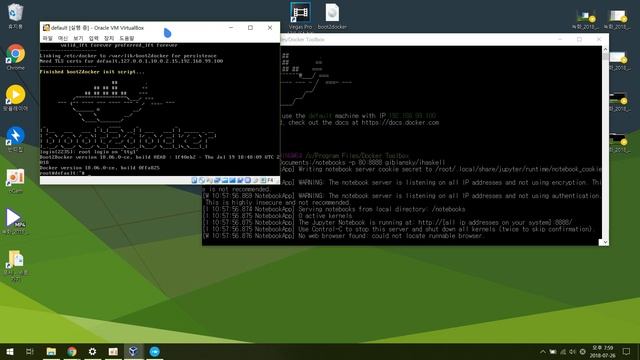This screenshot has height=360, width=640.
Task: Click the 'No web browser found' log line
Action: (x=343, y=236)
